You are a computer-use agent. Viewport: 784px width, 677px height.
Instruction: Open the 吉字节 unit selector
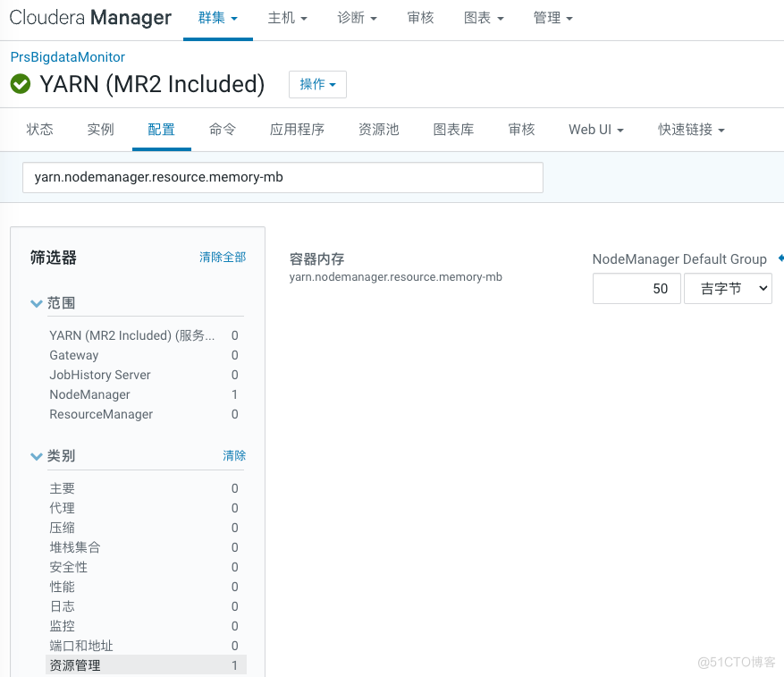[x=727, y=288]
